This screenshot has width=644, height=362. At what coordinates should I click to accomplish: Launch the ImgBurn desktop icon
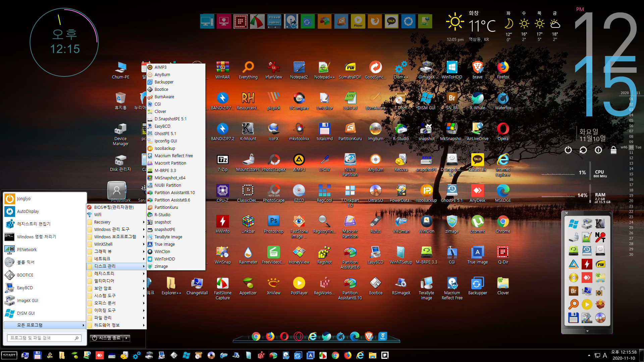point(375,132)
